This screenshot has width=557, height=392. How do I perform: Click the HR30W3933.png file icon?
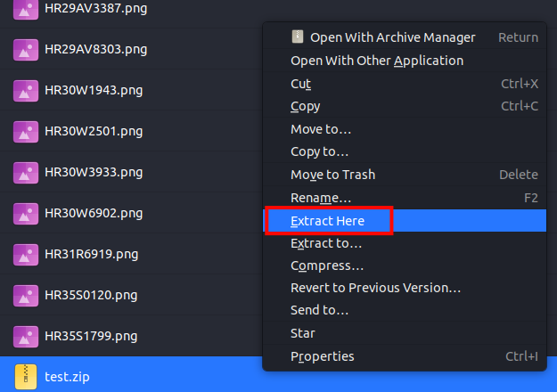pyautogui.click(x=26, y=173)
